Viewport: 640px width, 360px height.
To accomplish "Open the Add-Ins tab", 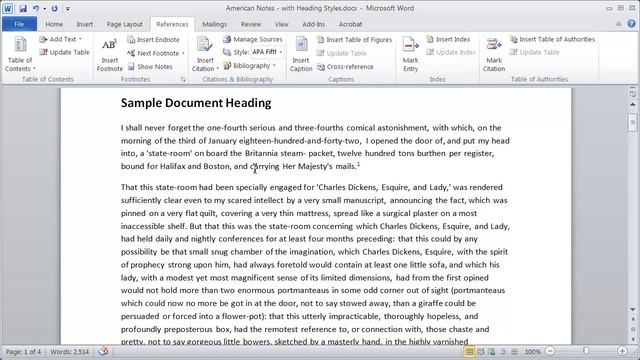I will pos(313,24).
